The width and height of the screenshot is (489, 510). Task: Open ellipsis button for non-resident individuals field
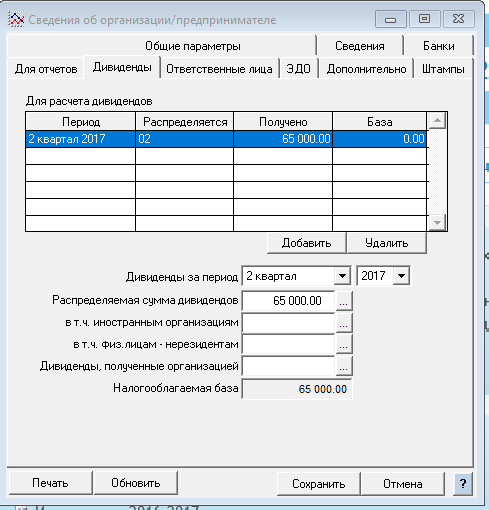point(344,344)
